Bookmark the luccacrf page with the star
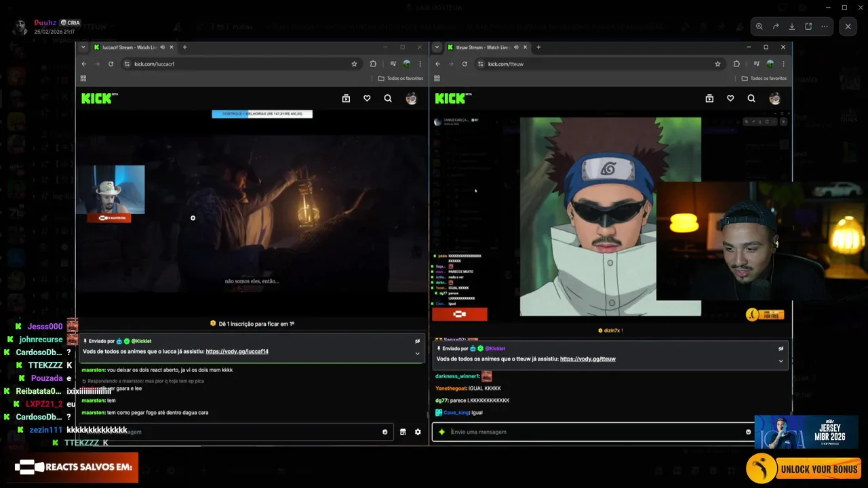Viewport: 868px width, 488px height. tap(354, 64)
